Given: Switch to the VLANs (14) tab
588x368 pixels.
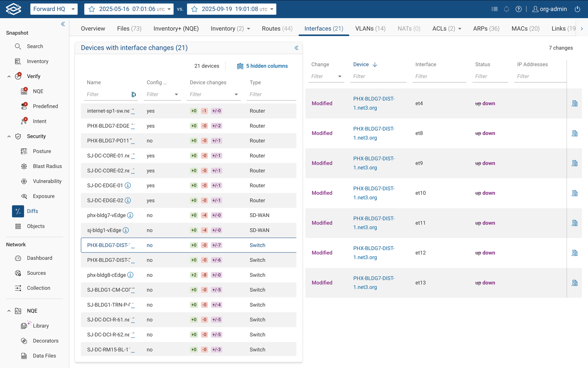Looking at the screenshot, I should coord(370,29).
